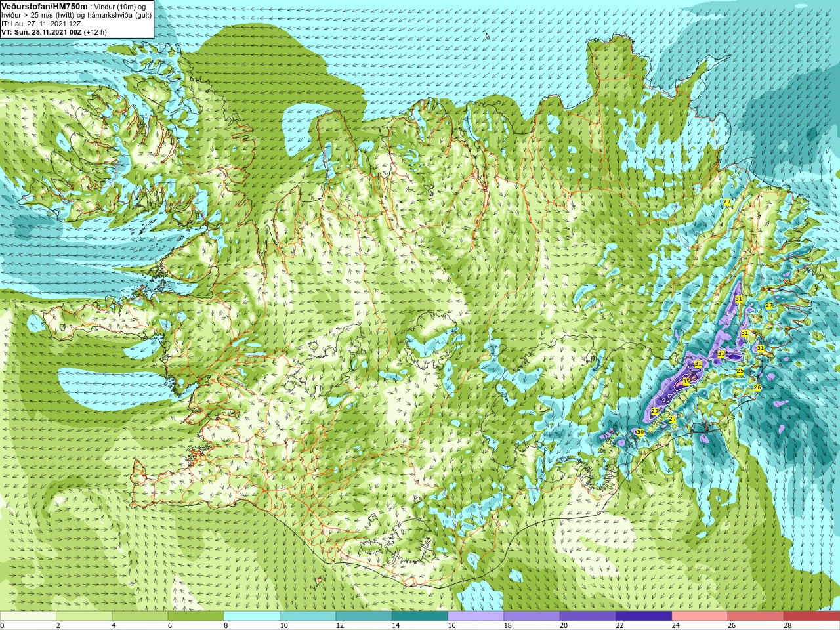Click the 22–24 m/s legend color swatch
840x630 pixels.
click(644, 616)
